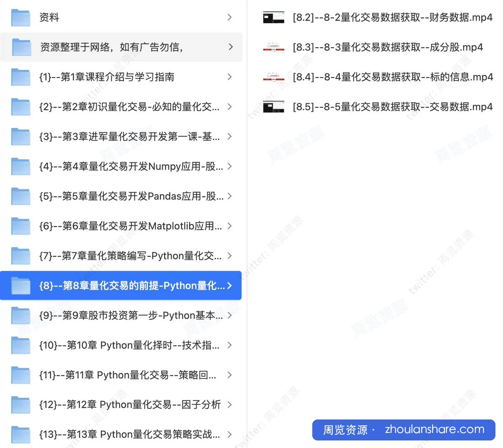The width and height of the screenshot is (503, 448).
Task: Click folder icon of {3}--第3章进军量化交易开发
Action: pos(21,137)
